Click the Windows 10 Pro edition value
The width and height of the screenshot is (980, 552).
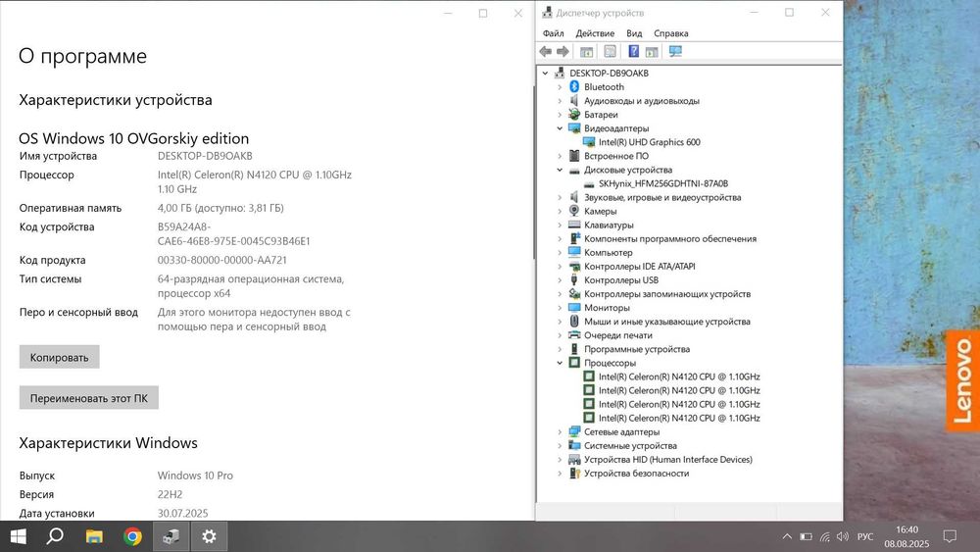click(x=195, y=476)
